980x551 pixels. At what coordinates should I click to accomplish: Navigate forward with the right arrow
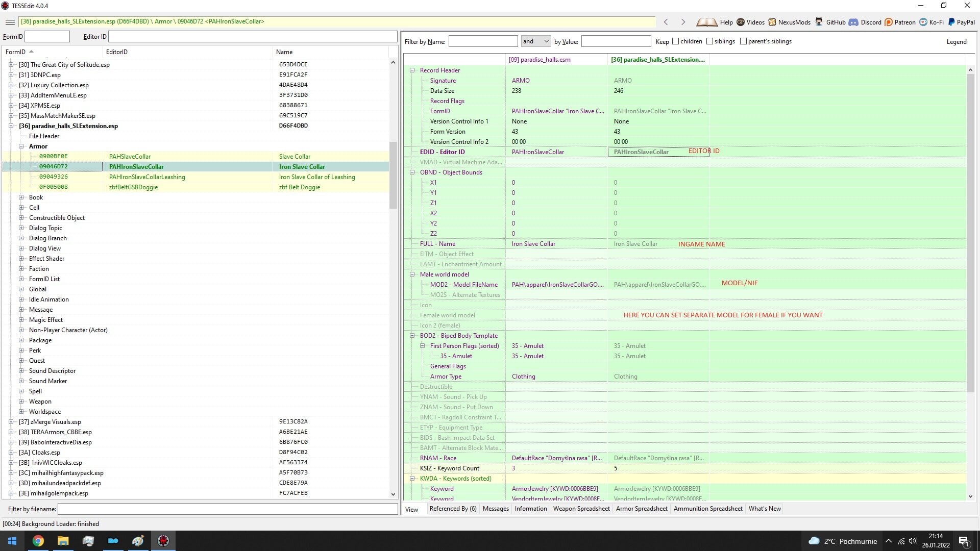(x=683, y=22)
